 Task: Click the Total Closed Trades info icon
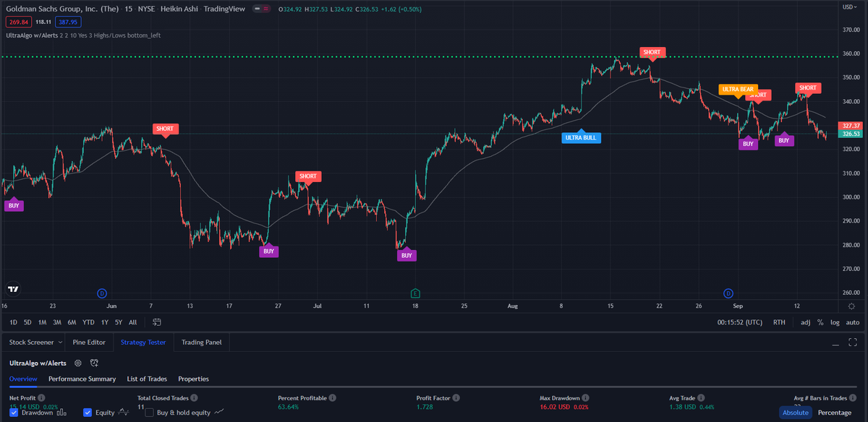pyautogui.click(x=194, y=398)
